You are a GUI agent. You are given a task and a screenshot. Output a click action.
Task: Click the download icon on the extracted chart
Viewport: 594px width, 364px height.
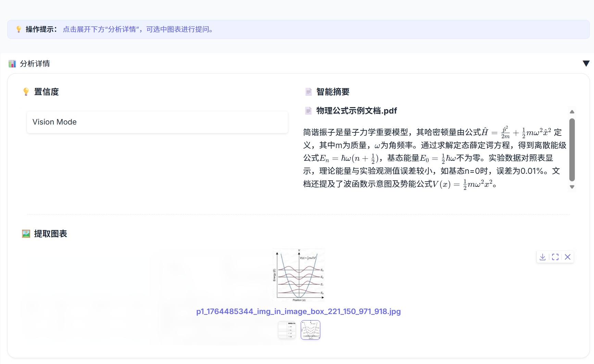coord(543,257)
